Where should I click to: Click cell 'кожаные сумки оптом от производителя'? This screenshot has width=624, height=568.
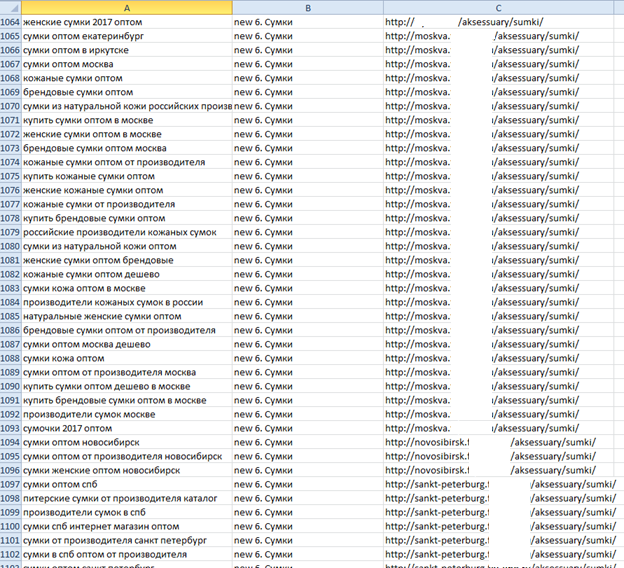point(127,162)
